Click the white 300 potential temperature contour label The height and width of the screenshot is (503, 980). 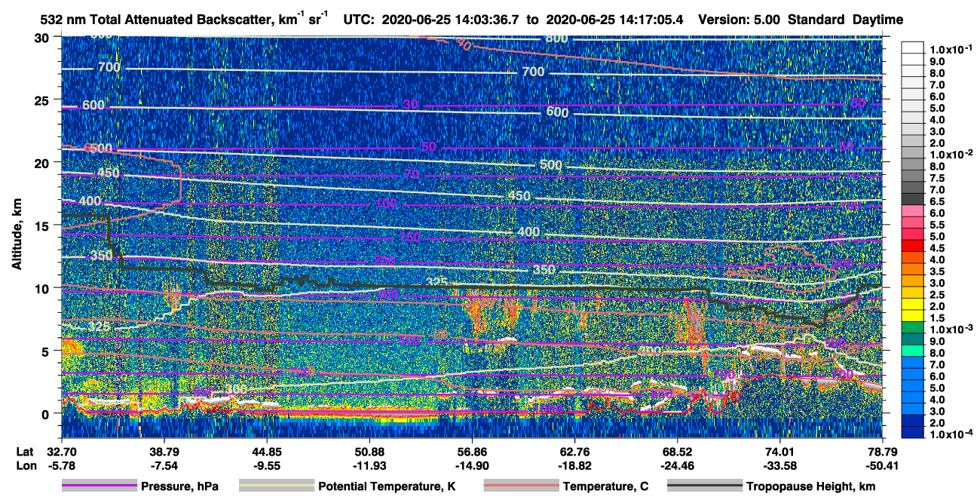pos(236,389)
